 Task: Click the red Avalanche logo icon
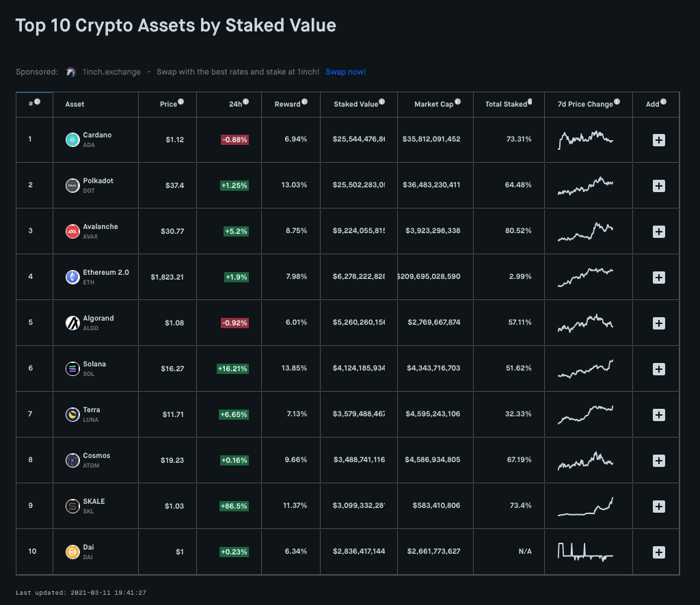72,231
